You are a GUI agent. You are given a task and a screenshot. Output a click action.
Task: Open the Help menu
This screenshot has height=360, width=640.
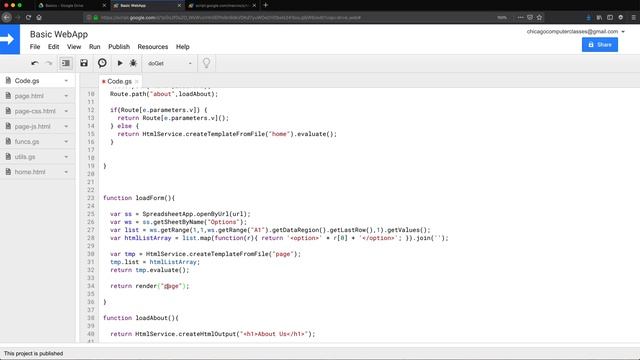click(182, 47)
